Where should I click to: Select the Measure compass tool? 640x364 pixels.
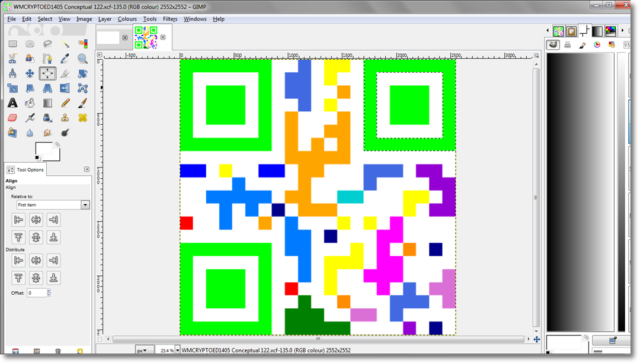[x=12, y=73]
